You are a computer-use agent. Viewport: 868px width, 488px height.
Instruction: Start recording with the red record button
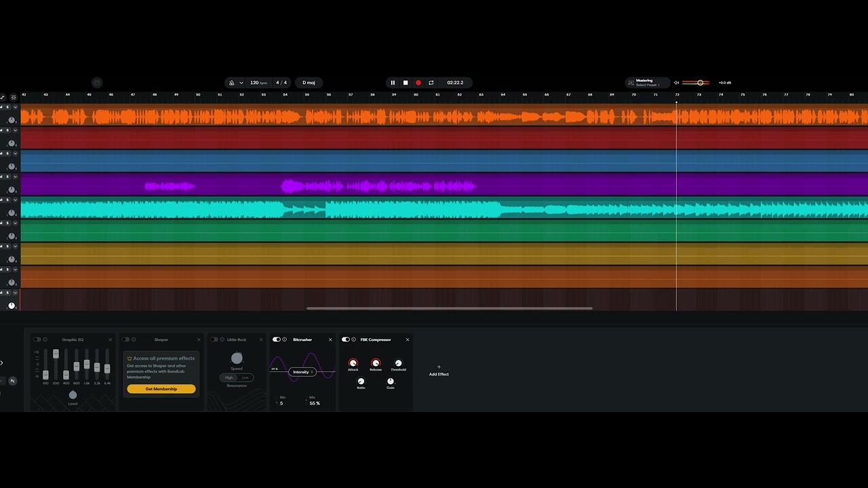click(x=418, y=83)
